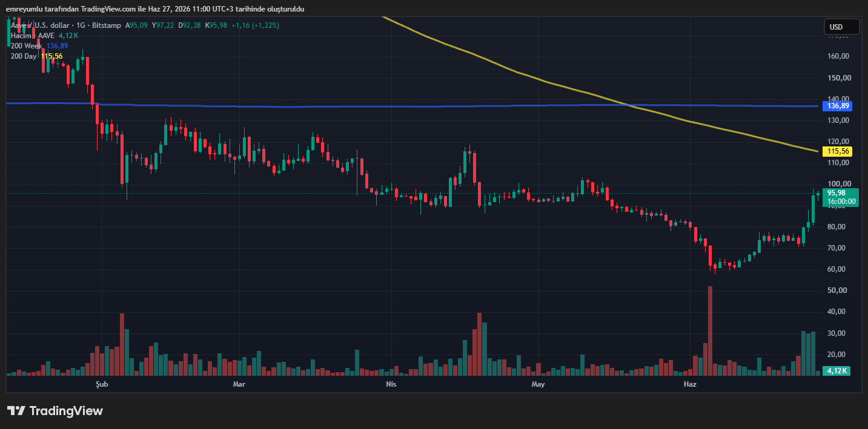Click the 4,12K volume label on axis
The image size is (868, 429).
(x=837, y=371)
